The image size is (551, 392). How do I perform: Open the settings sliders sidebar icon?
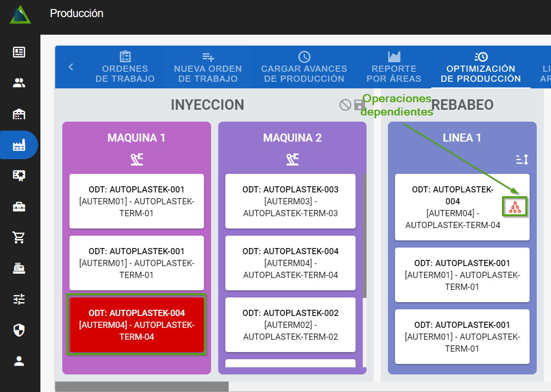point(19,299)
